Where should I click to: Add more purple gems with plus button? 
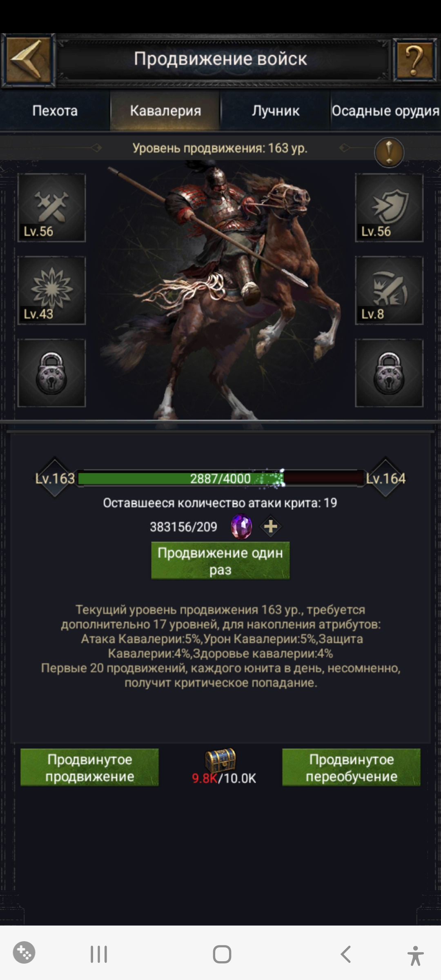(x=271, y=527)
